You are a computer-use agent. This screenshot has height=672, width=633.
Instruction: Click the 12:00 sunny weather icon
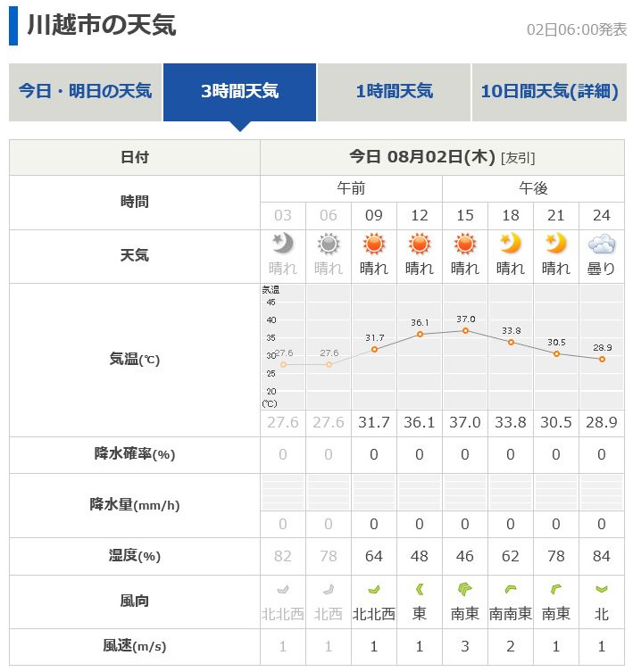pyautogui.click(x=420, y=244)
